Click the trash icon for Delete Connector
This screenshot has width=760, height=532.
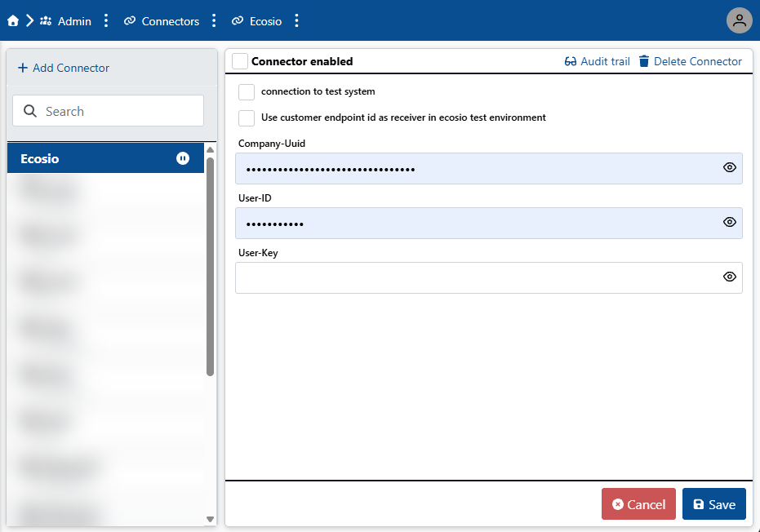pos(644,61)
